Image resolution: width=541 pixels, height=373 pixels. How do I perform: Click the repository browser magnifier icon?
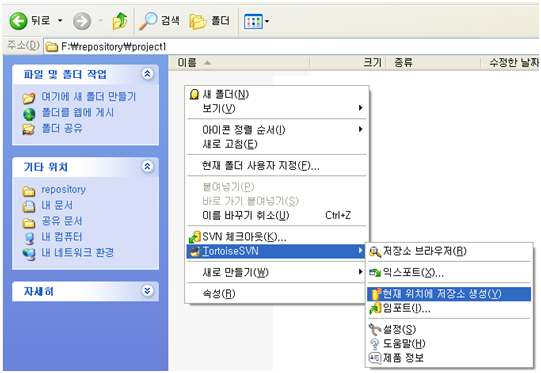click(x=375, y=252)
